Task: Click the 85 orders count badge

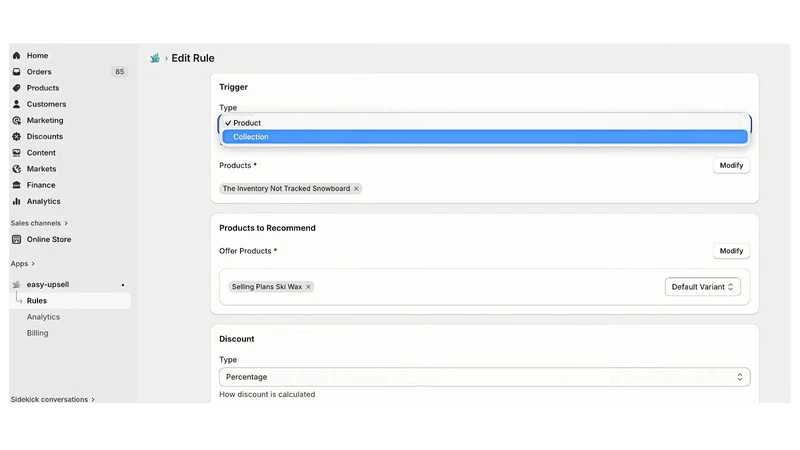Action: (119, 72)
